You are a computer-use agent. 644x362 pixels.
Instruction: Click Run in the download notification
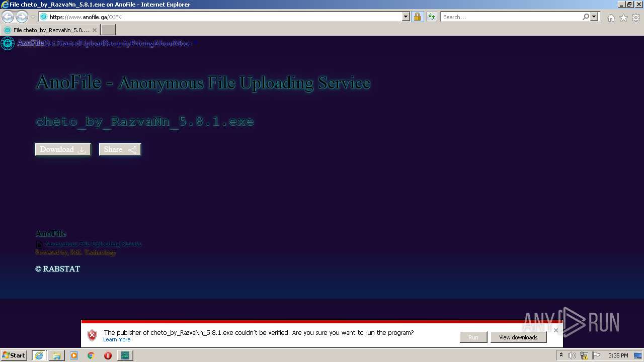click(x=473, y=337)
